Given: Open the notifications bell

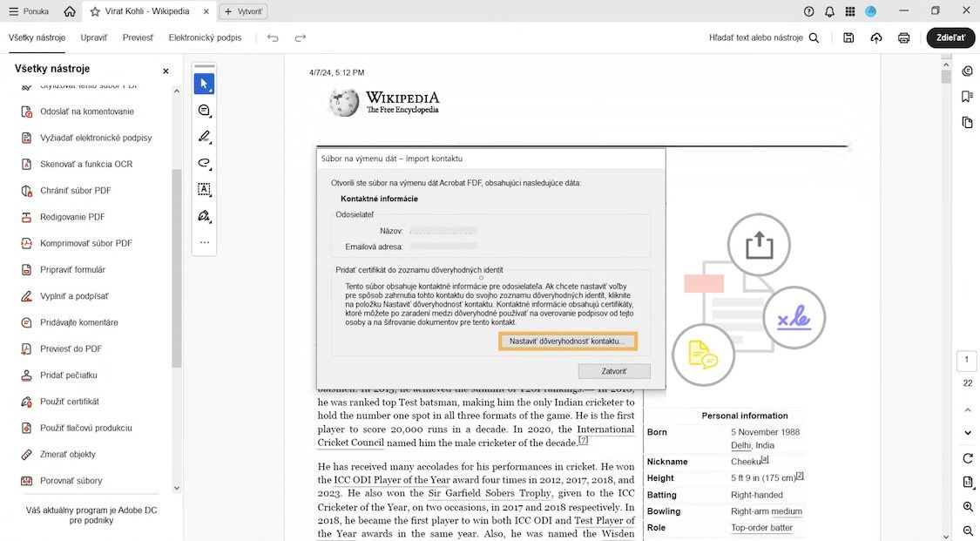Looking at the screenshot, I should coord(829,11).
